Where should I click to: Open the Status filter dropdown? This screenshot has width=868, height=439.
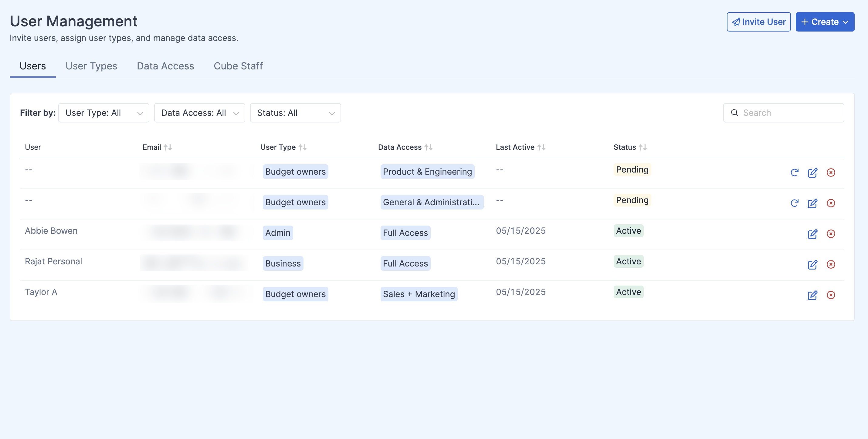296,113
